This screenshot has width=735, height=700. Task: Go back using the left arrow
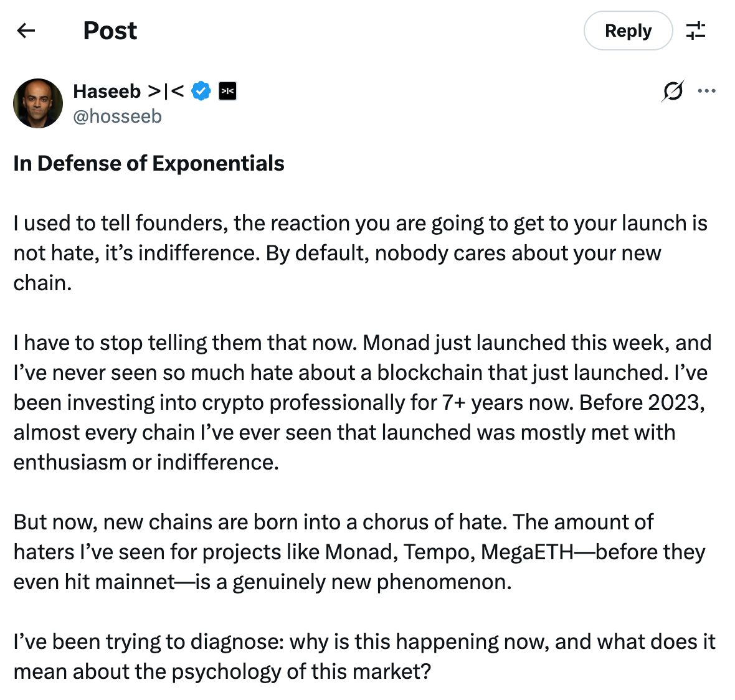coord(26,31)
